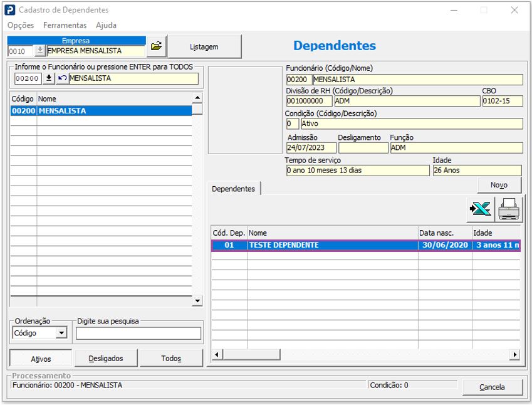
Task: Click employee list scroll down arrow
Action: (x=197, y=301)
